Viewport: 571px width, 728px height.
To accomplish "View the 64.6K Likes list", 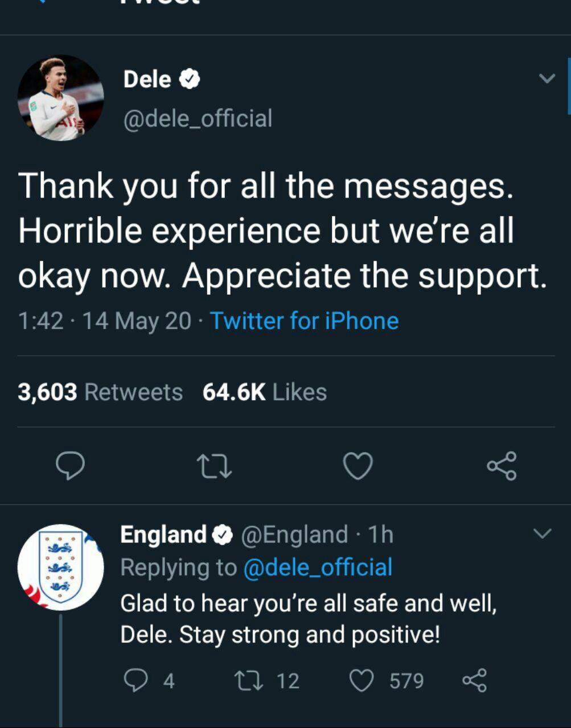I will click(265, 392).
